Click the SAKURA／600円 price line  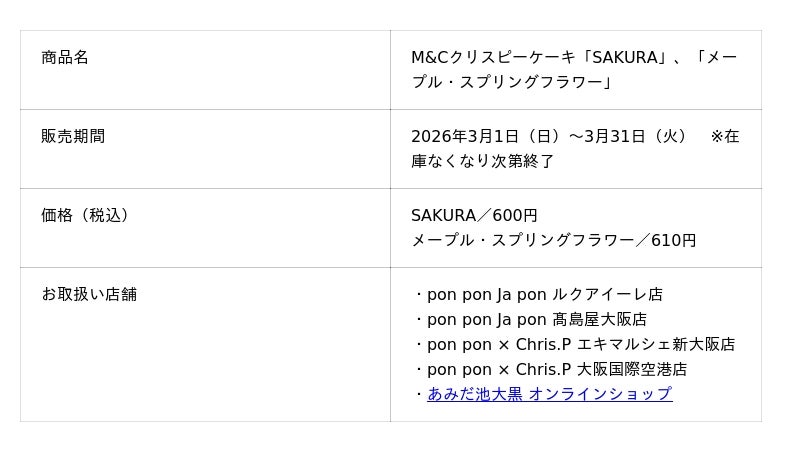point(474,216)
